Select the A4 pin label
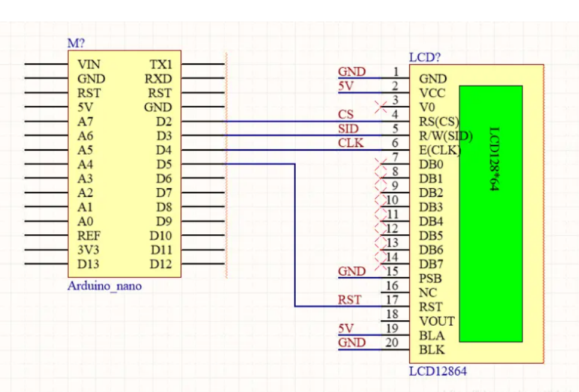The image size is (579, 392). point(85,164)
